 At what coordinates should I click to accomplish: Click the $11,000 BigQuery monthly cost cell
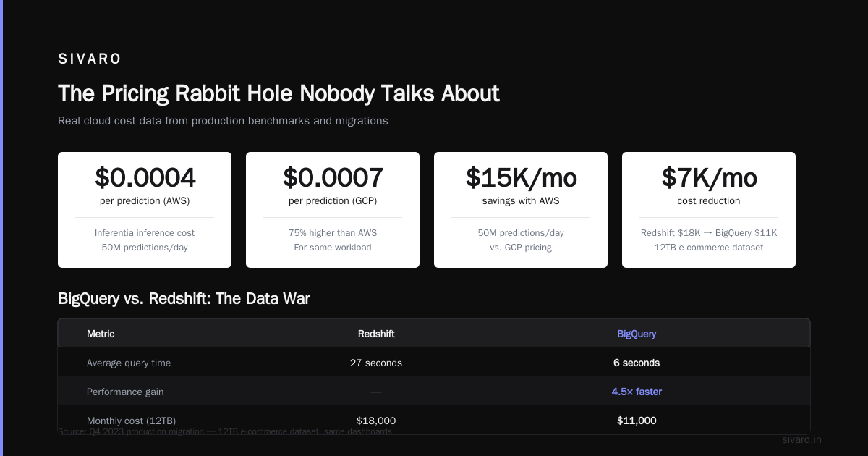click(x=637, y=421)
